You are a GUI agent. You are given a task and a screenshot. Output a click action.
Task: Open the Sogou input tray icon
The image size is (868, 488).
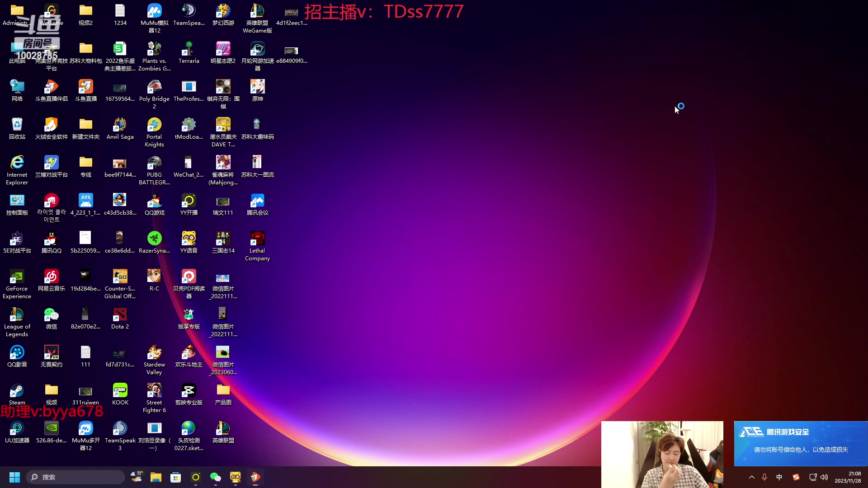click(x=796, y=477)
